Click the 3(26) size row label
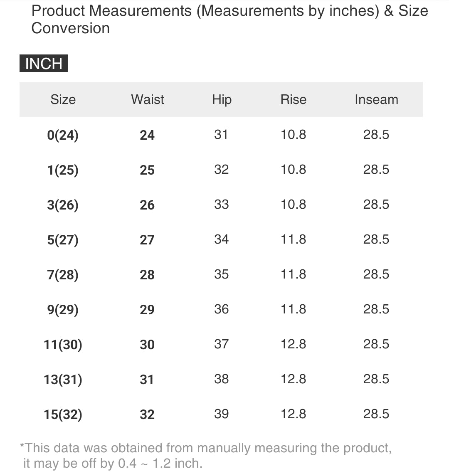 pyautogui.click(x=63, y=205)
